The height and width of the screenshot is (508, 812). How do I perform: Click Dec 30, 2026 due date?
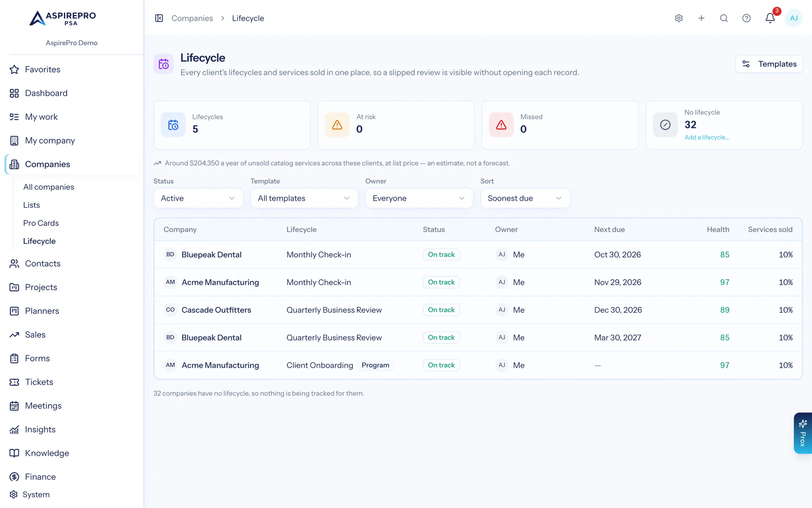pos(618,310)
